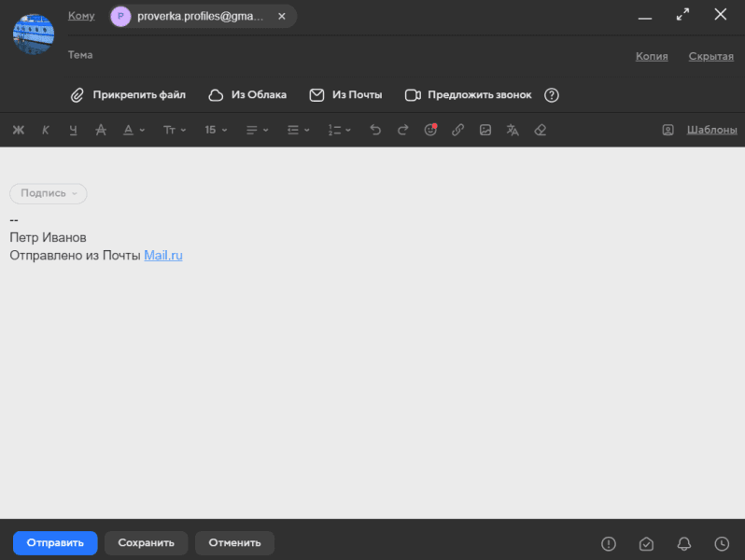The height and width of the screenshot is (560, 745).
Task: Click the redo arrow icon
Action: coord(403,130)
